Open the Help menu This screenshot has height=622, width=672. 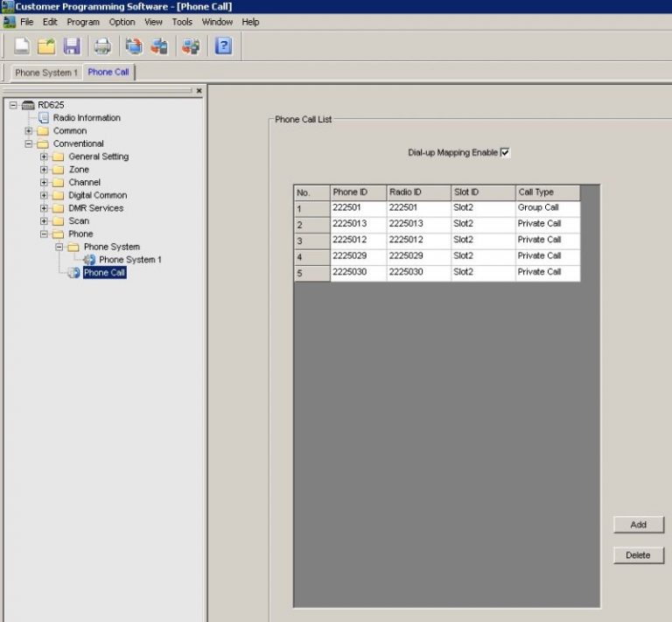pyautogui.click(x=250, y=22)
